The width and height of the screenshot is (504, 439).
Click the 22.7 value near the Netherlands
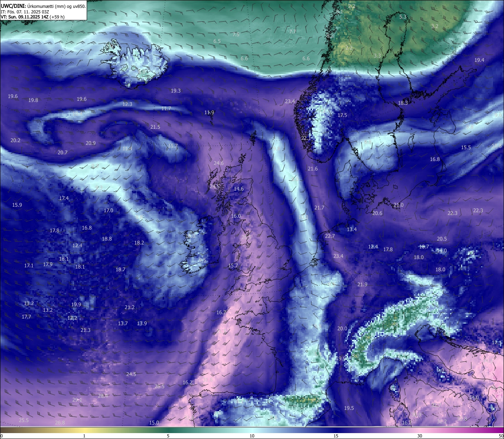tap(330, 236)
